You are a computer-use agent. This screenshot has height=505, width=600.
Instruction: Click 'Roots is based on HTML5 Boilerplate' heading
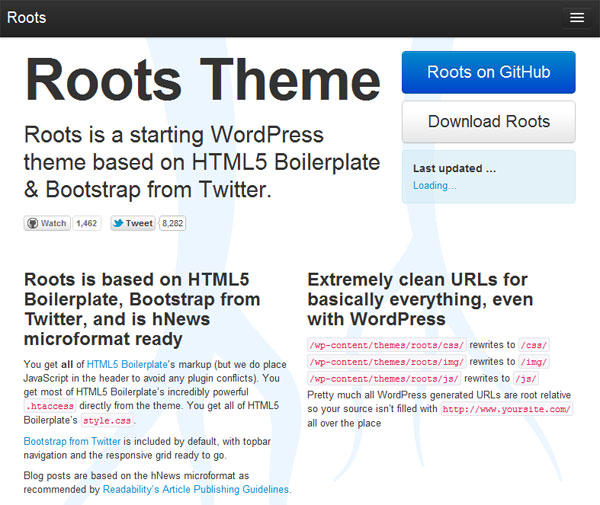pyautogui.click(x=142, y=309)
